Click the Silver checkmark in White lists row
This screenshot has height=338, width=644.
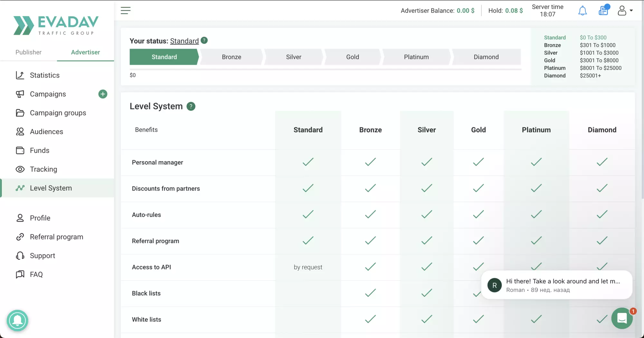[x=427, y=319]
